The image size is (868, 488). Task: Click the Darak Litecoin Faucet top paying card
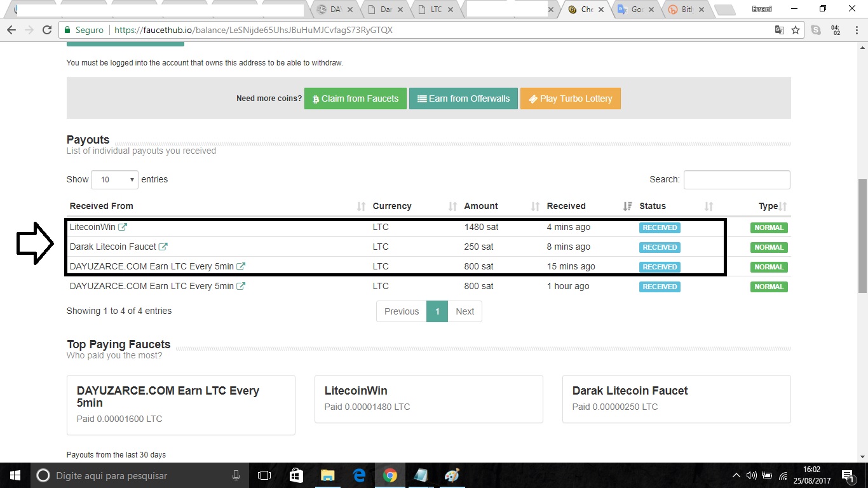(677, 399)
